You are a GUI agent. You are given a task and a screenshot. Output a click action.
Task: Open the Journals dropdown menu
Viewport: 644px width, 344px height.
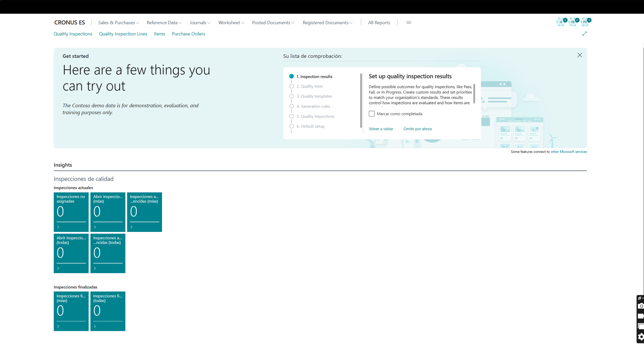200,23
